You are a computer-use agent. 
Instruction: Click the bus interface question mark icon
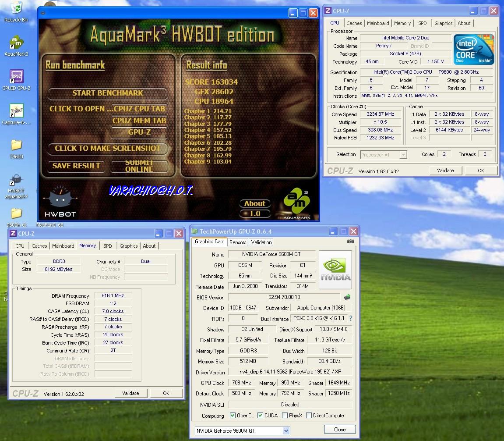click(351, 318)
